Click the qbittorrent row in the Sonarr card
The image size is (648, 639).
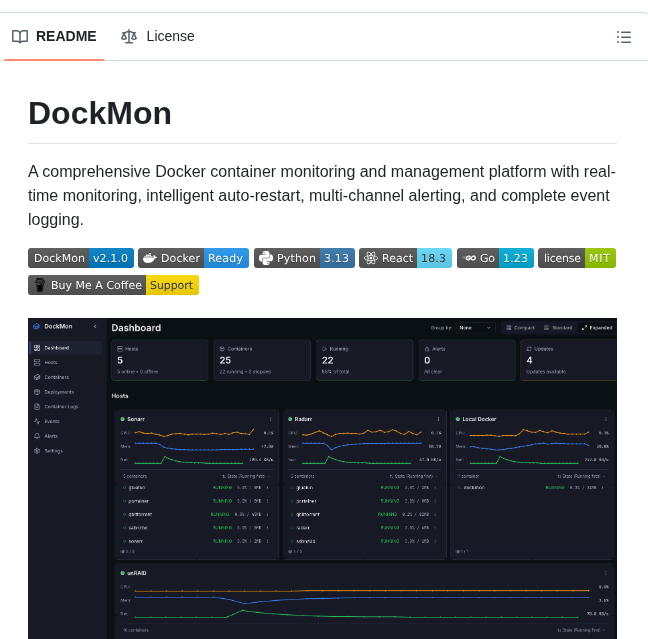pos(196,514)
